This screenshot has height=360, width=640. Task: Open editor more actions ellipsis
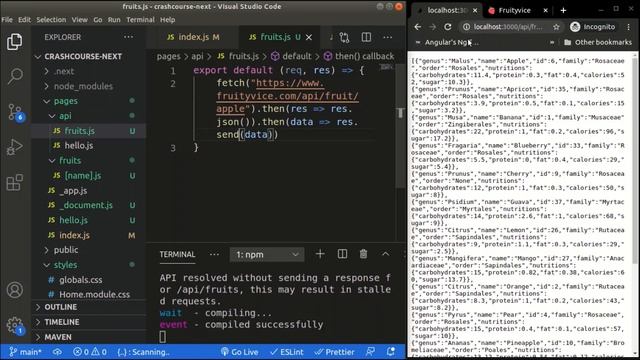click(x=387, y=37)
